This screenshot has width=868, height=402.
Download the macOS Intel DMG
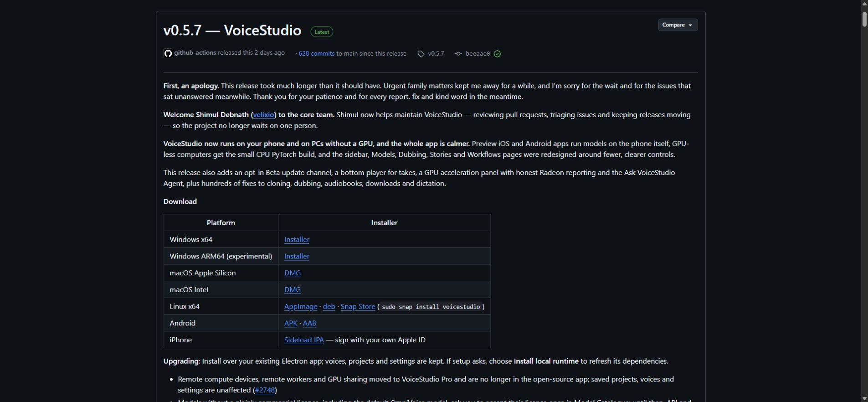[x=293, y=290]
